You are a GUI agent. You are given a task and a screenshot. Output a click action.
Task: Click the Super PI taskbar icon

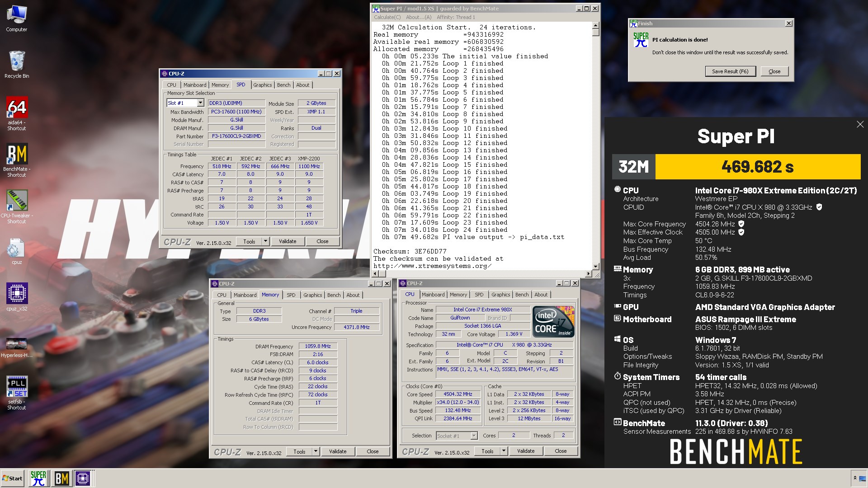point(38,478)
